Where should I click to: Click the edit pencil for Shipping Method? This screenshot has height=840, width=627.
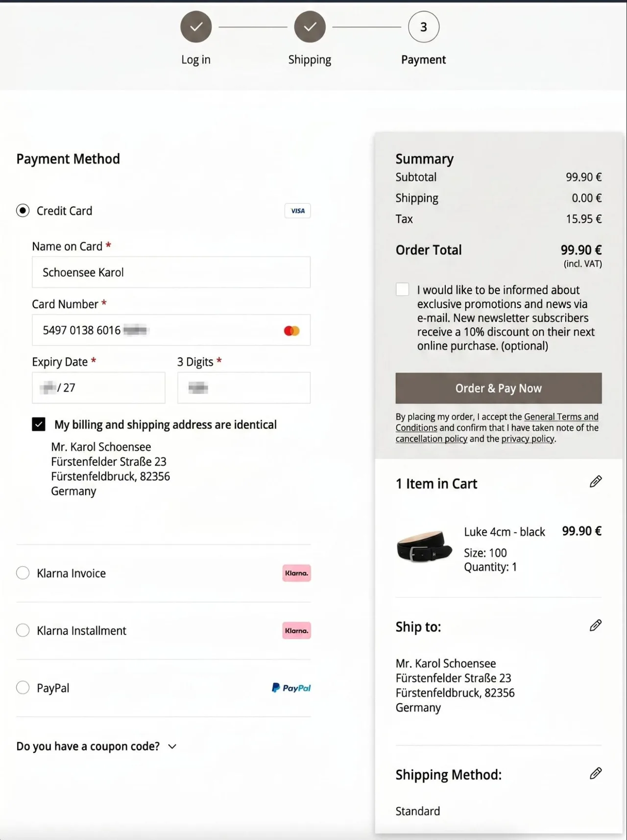[596, 773]
